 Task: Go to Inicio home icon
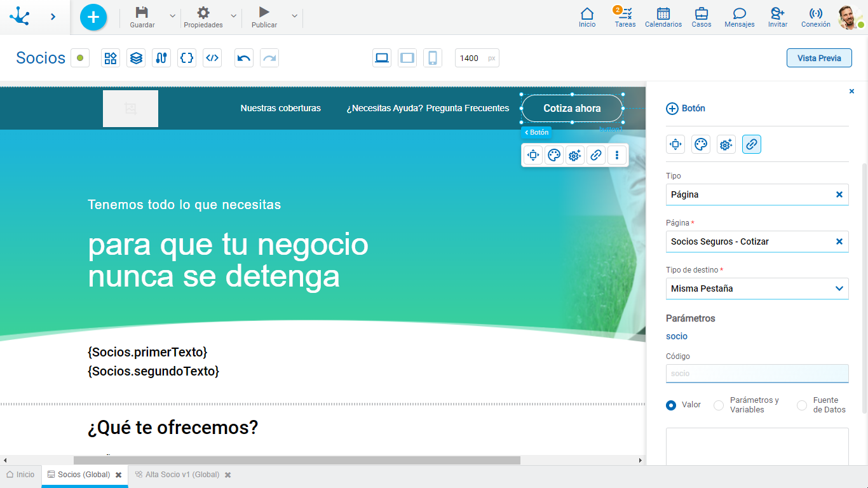point(587,13)
